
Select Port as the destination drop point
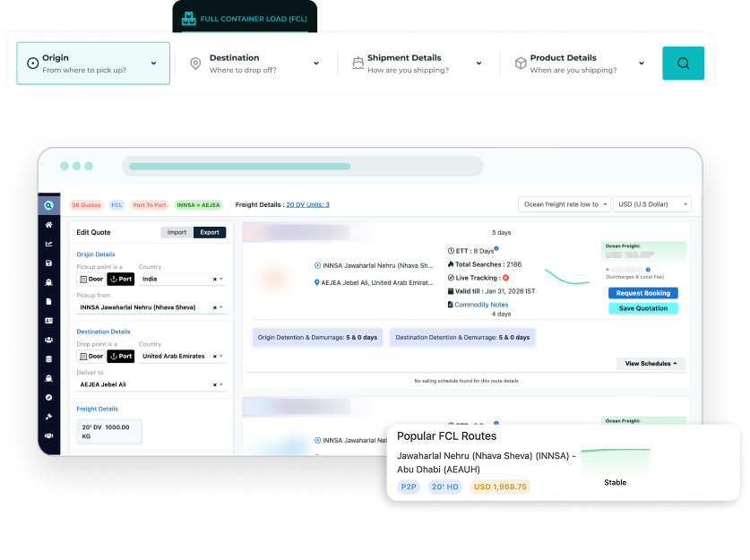(121, 356)
